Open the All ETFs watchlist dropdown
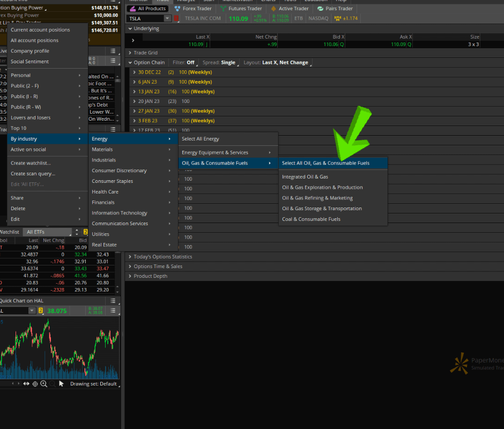 tap(48, 232)
